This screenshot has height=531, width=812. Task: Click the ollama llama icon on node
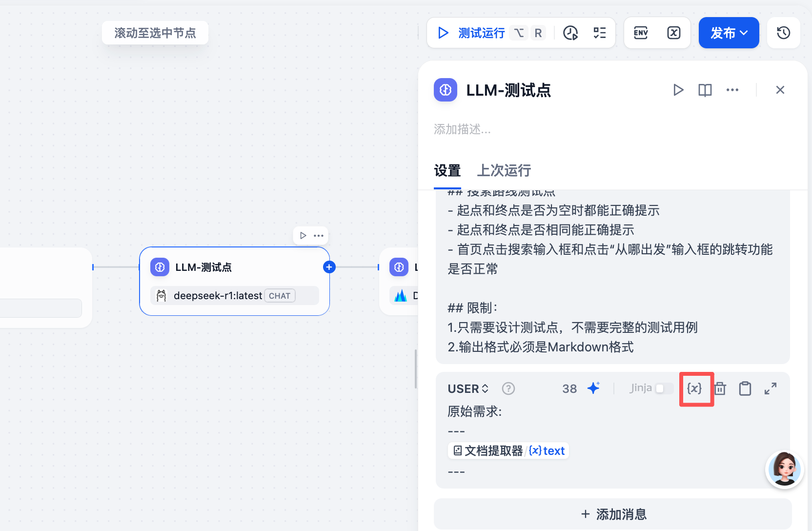click(161, 296)
